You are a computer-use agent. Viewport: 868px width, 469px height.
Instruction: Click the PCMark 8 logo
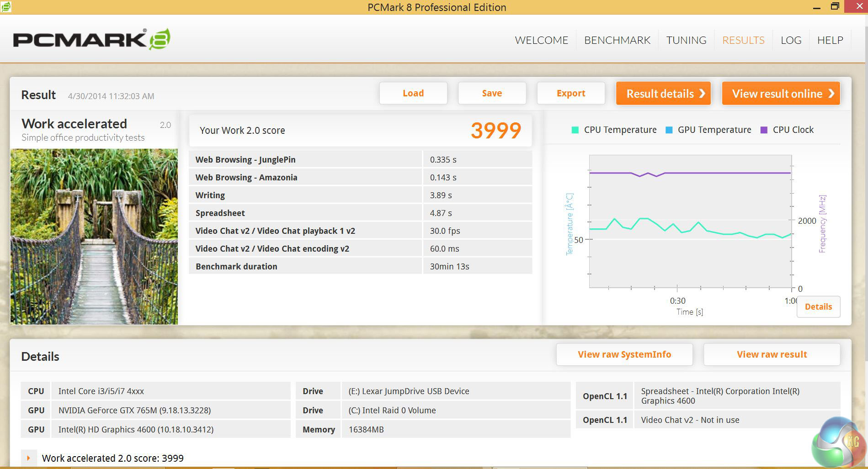pos(91,40)
